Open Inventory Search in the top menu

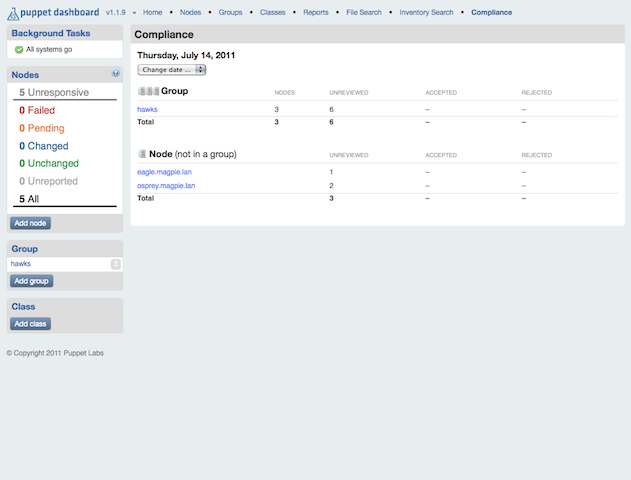pyautogui.click(x=426, y=12)
